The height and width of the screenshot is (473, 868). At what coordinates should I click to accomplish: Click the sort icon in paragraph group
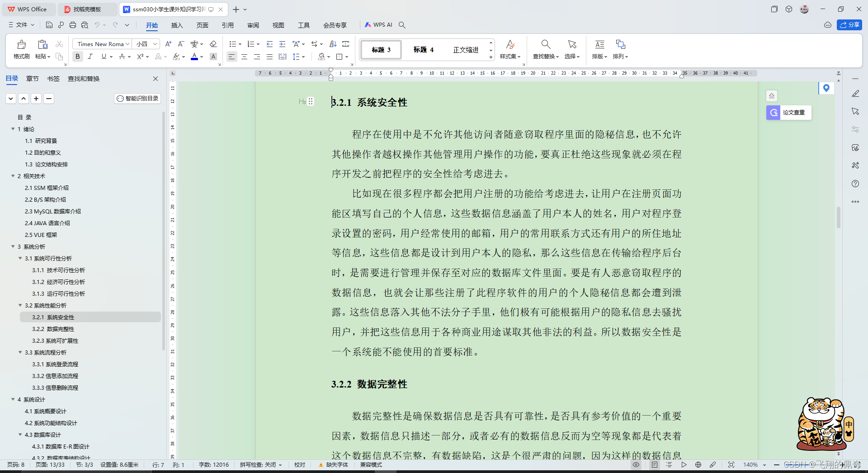333,44
